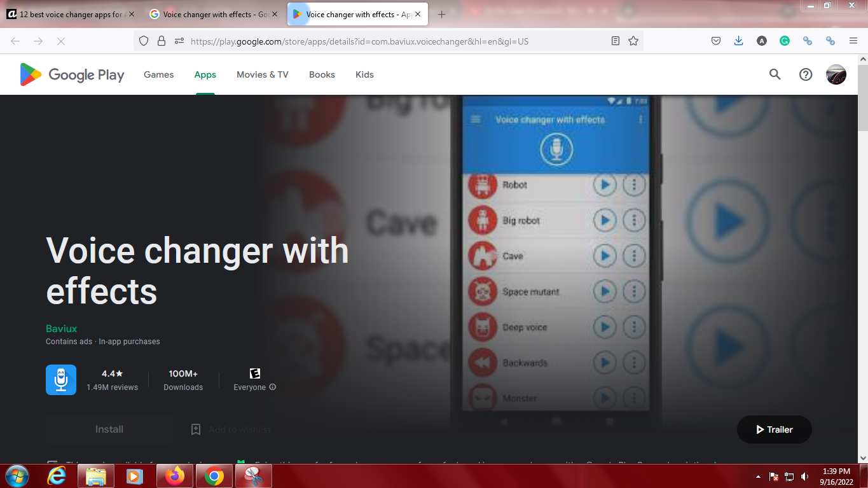Launch Internet Explorer from taskbar
This screenshot has width=868, height=488.
pos(57,476)
